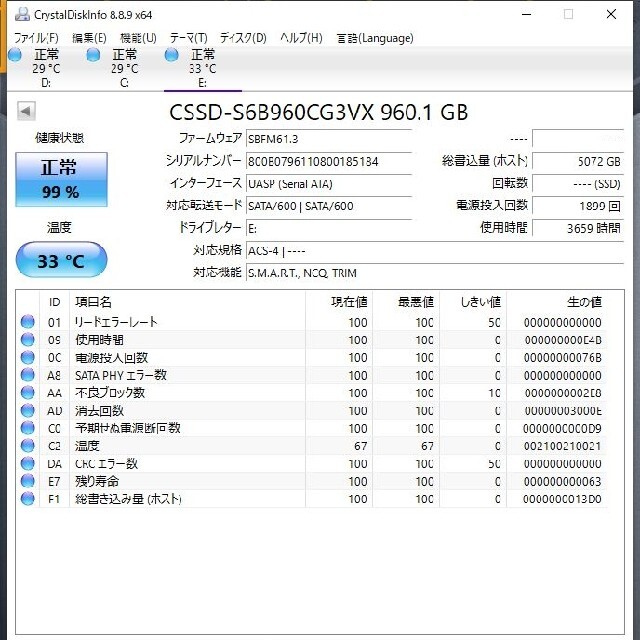Select the SATA PHY エラー数 attribute name
Image resolution: width=640 pixels, height=640 pixels.
coord(121,375)
